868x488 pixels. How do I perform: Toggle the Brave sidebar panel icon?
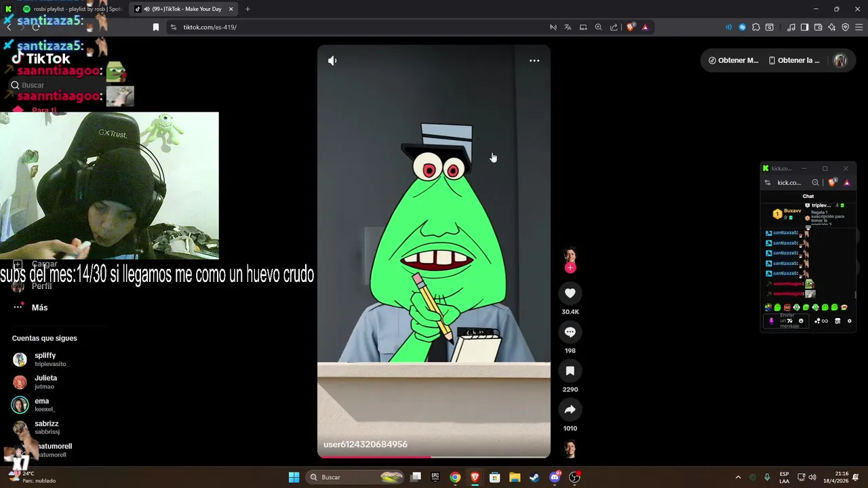804,27
